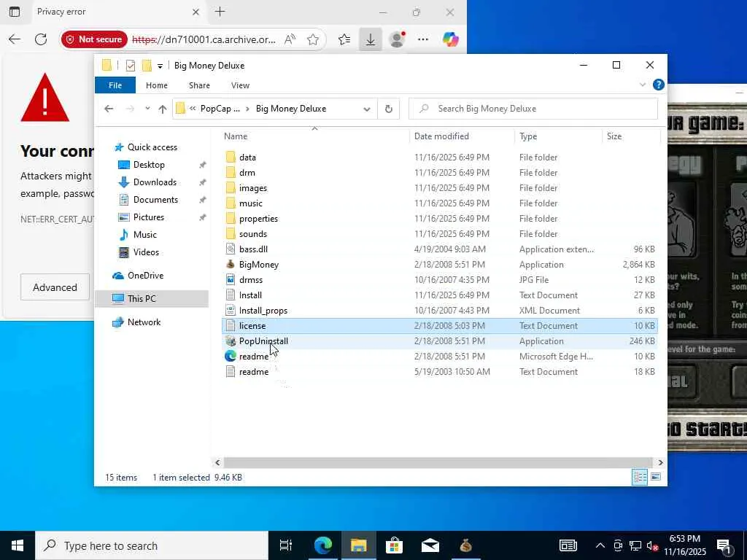747x560 pixels.
Task: Open Edge tab actions menu icon
Action: point(15,12)
